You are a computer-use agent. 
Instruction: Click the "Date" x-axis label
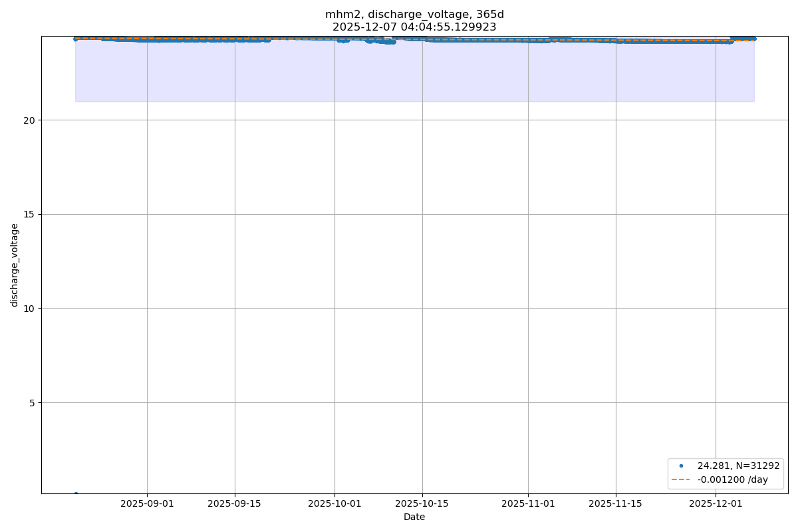click(414, 517)
